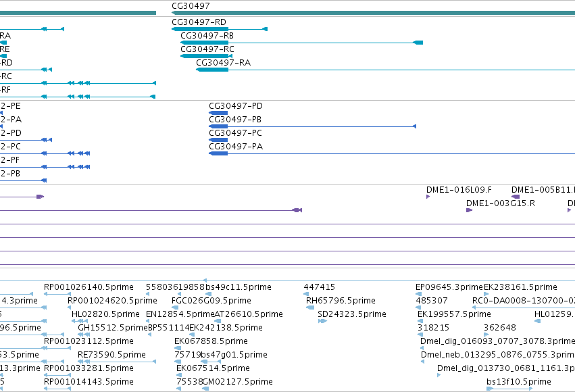Click the HL02820.5prime EST label
Image resolution: width=575 pixels, height=392 pixels.
[x=105, y=314]
